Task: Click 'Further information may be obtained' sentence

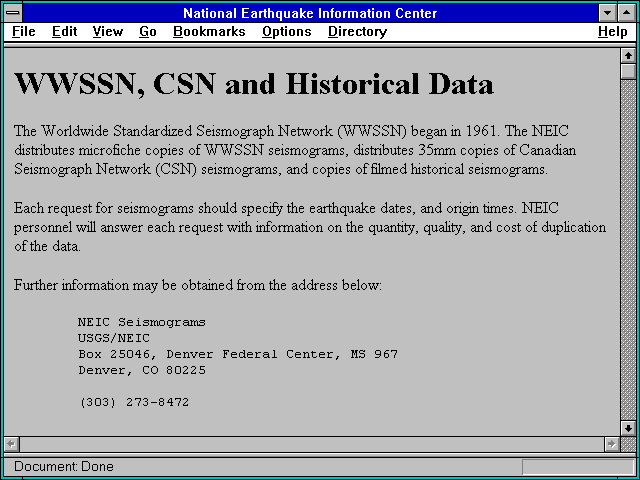Action: 198,285
